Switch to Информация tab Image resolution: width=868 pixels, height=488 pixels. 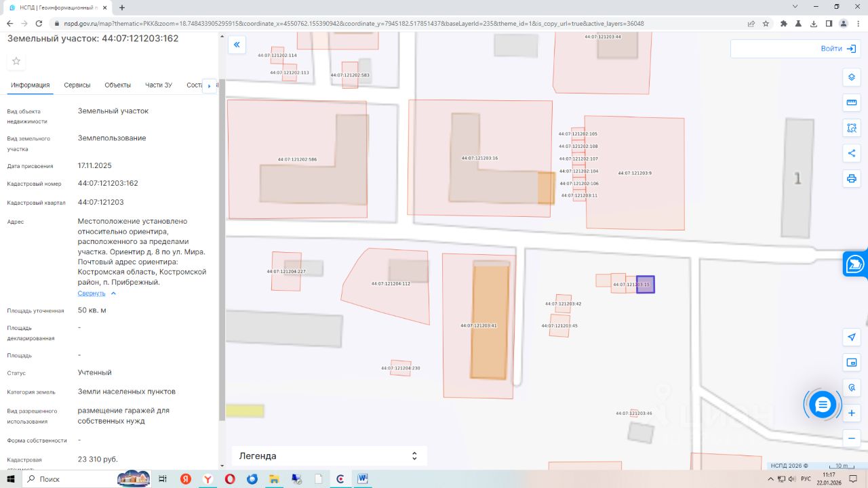pyautogui.click(x=31, y=85)
